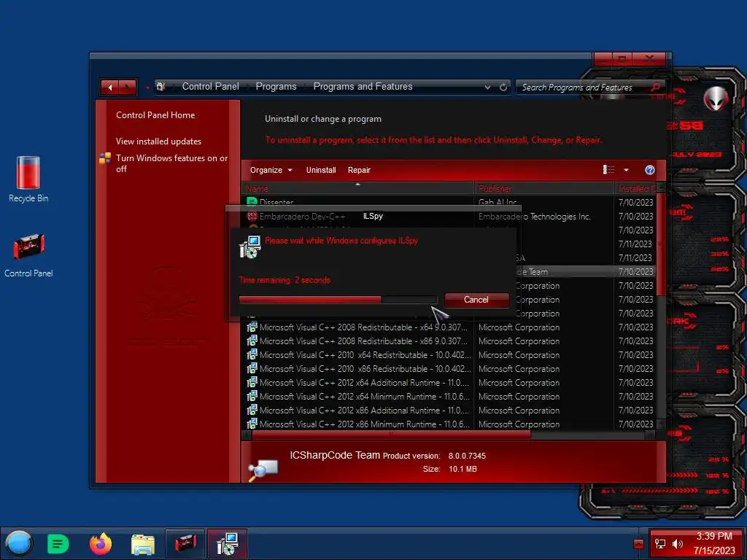Select Microsoft Visual C++ 2008 x64 row
Image resolution: width=747 pixels, height=560 pixels.
[x=449, y=327]
